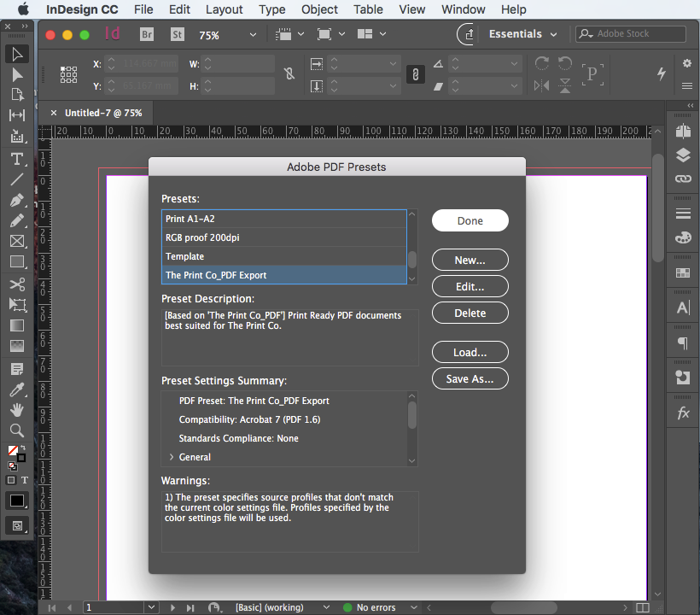Screen dimensions: 700x615
Task: Select the Direct Selection tool
Action: click(x=17, y=74)
